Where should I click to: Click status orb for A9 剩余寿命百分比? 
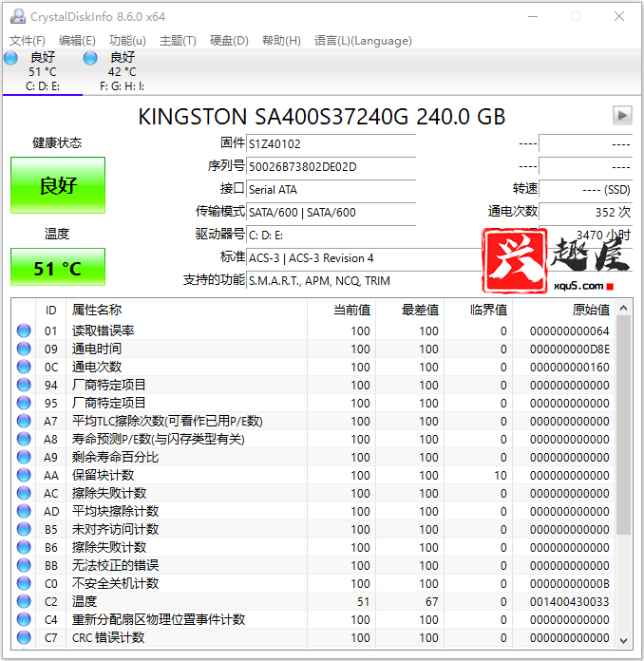click(x=24, y=457)
